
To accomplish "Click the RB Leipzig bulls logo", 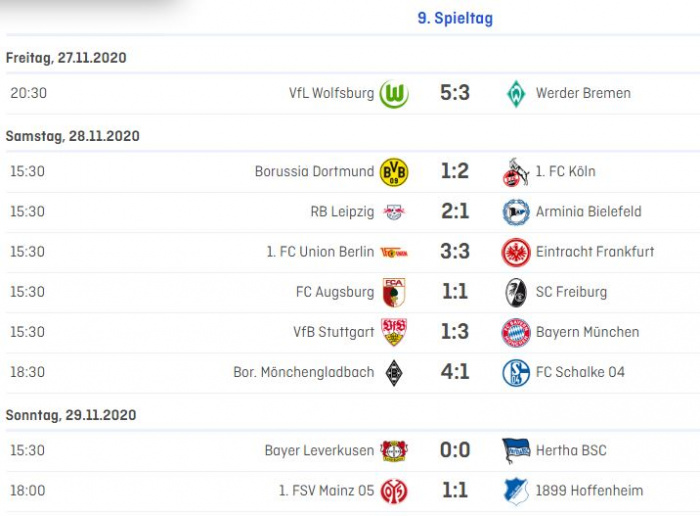I will (x=394, y=212).
